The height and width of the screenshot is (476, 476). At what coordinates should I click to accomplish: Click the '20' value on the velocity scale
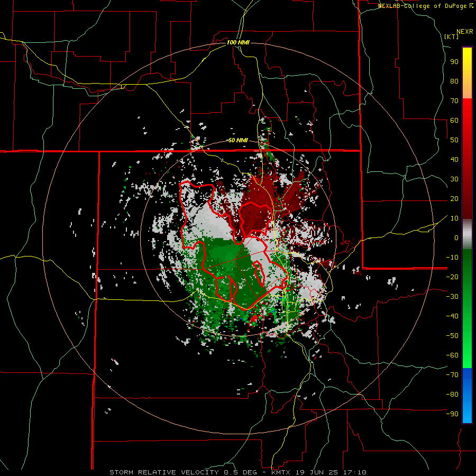[454, 199]
